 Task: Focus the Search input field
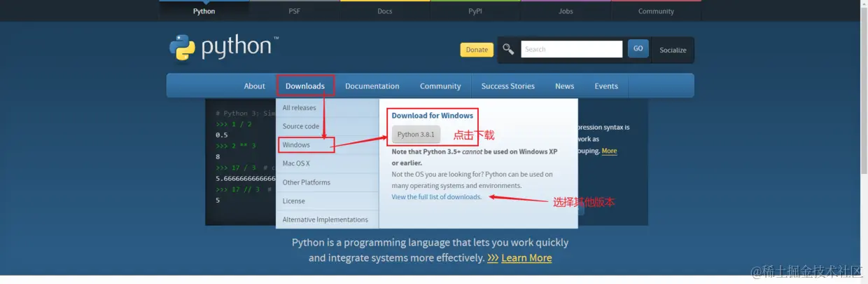tap(571, 49)
